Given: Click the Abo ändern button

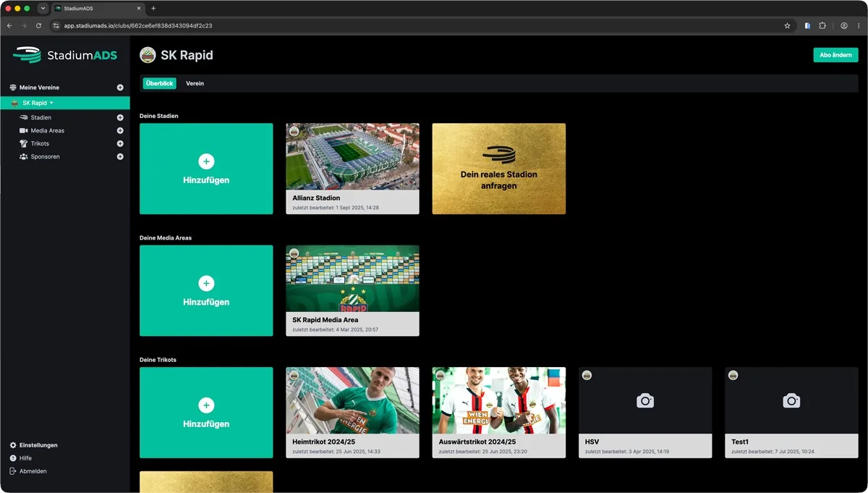Looking at the screenshot, I should 835,55.
